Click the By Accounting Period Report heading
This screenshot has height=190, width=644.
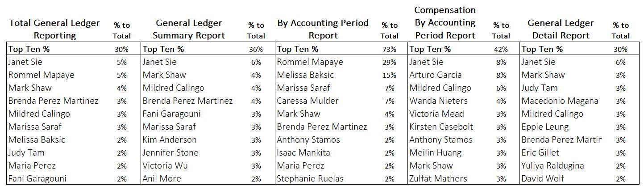click(x=323, y=29)
